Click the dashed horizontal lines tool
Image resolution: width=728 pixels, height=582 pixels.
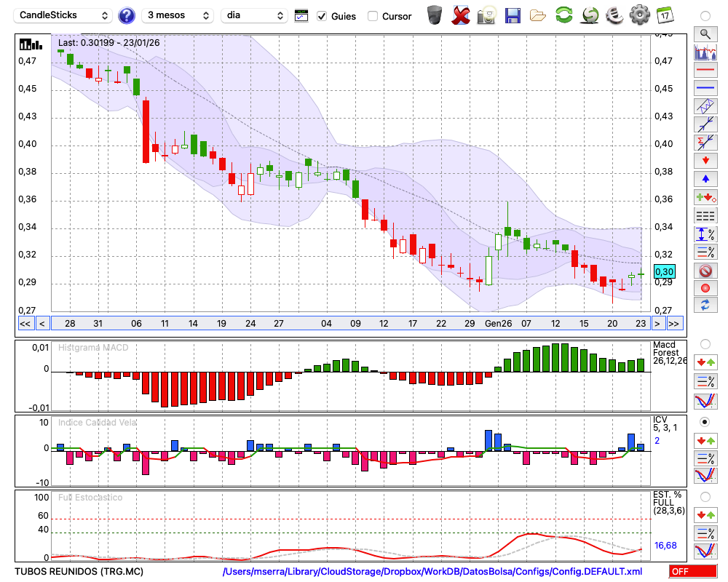(x=705, y=215)
